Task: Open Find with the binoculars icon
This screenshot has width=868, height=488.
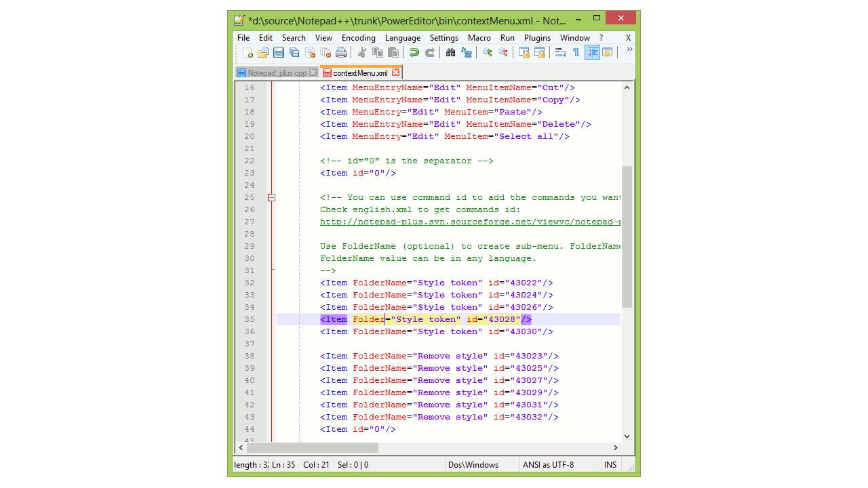Action: pyautogui.click(x=450, y=52)
